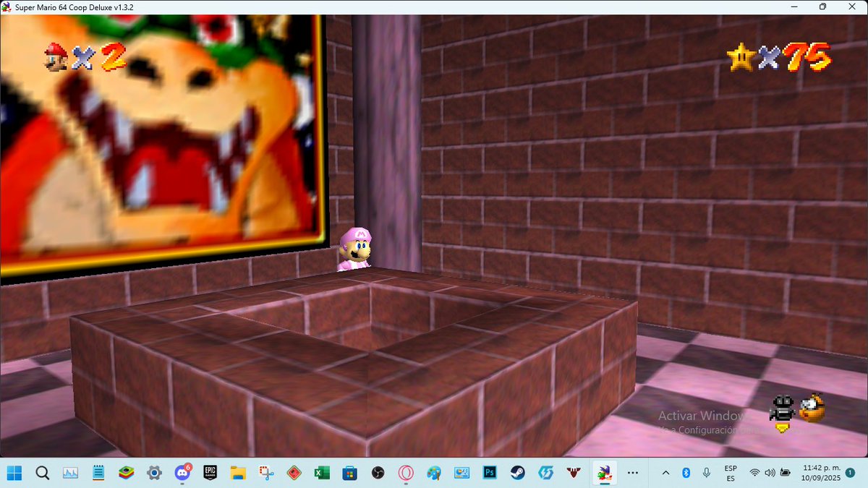Click the Super Mario 64 title bar app icon
Viewport: 868px width, 488px height.
pos(8,7)
